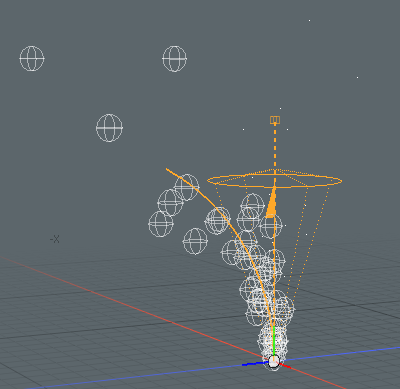Grab the green Y-axis move handle
Screen dimensions: 400x389
pos(274,340)
